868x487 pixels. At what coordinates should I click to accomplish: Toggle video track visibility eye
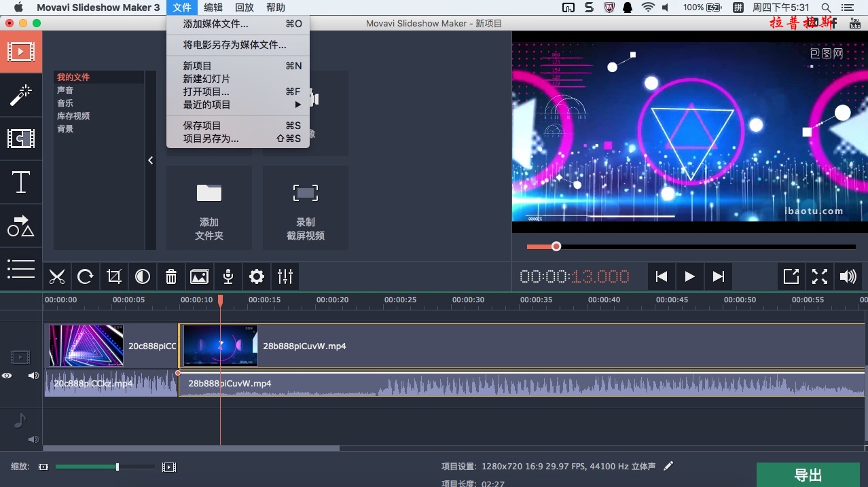(7, 375)
